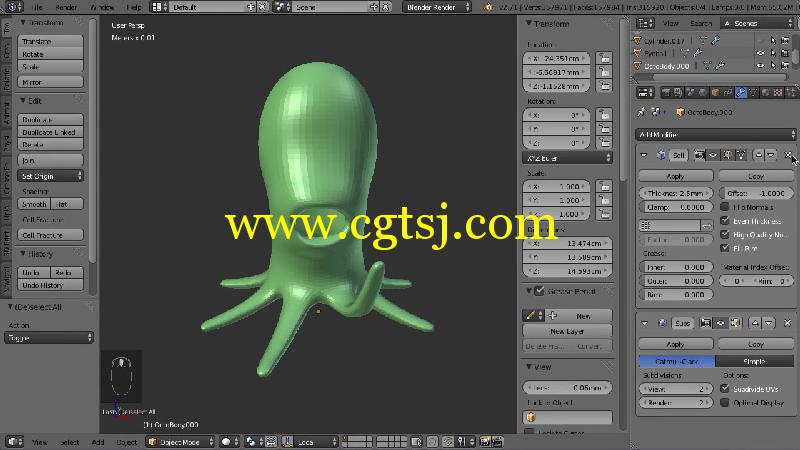The width and height of the screenshot is (800, 450).
Task: Open the Object menu in viewport header
Action: [127, 442]
